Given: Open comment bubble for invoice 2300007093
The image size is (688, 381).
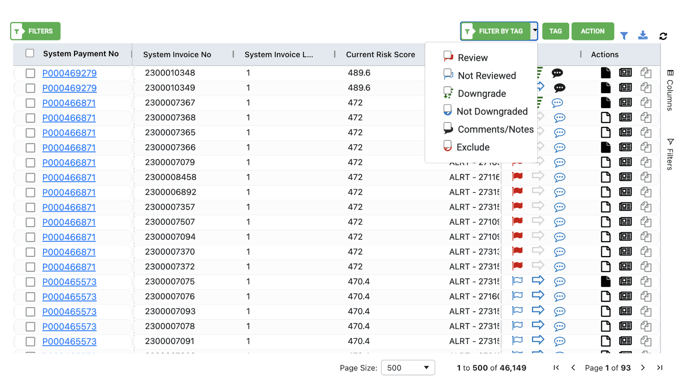Looking at the screenshot, I should pyautogui.click(x=559, y=312).
